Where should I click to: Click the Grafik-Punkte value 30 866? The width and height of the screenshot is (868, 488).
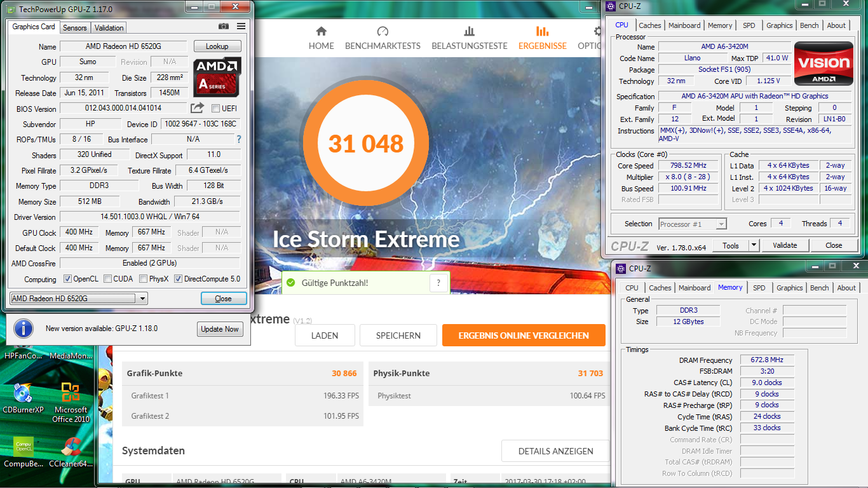pyautogui.click(x=344, y=374)
